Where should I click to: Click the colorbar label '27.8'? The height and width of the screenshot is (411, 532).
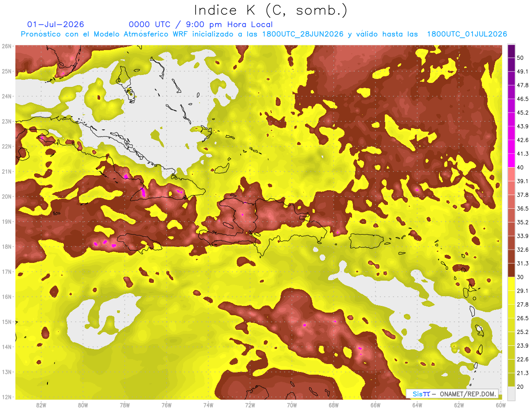click(522, 305)
